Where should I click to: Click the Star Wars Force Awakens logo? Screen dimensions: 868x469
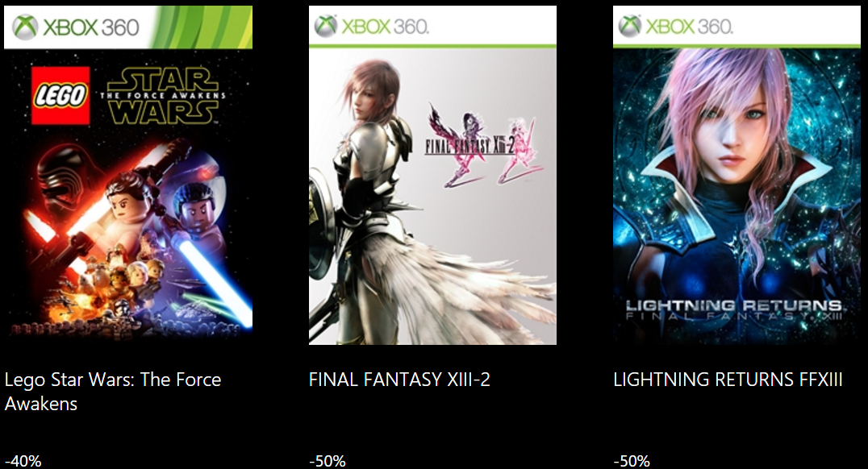coord(163,96)
